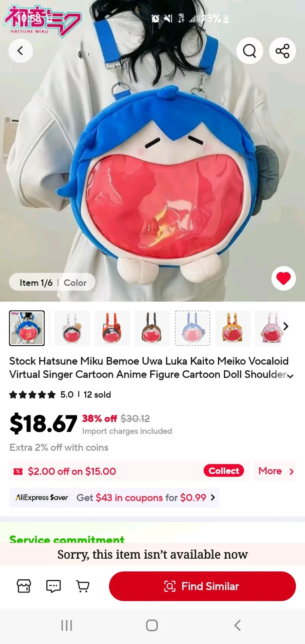Select the brown-haired backpack color thumbnail
The height and width of the screenshot is (644, 305).
point(152,328)
